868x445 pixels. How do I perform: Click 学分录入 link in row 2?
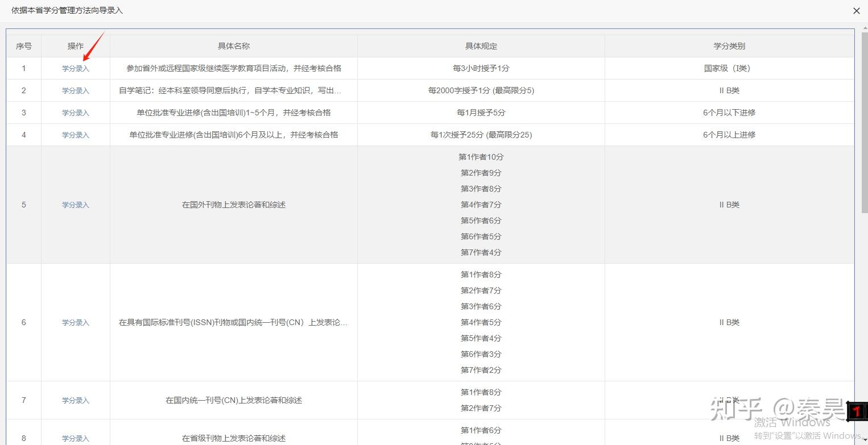76,90
